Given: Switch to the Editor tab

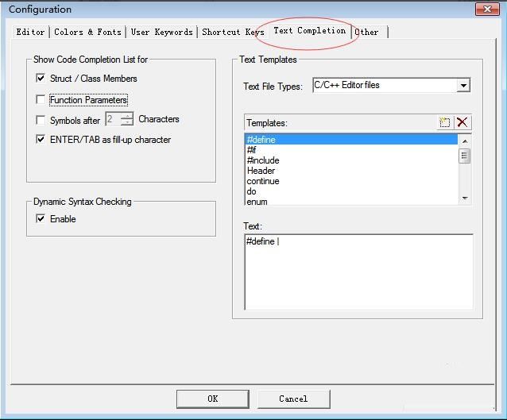Looking at the screenshot, I should click(x=31, y=33).
